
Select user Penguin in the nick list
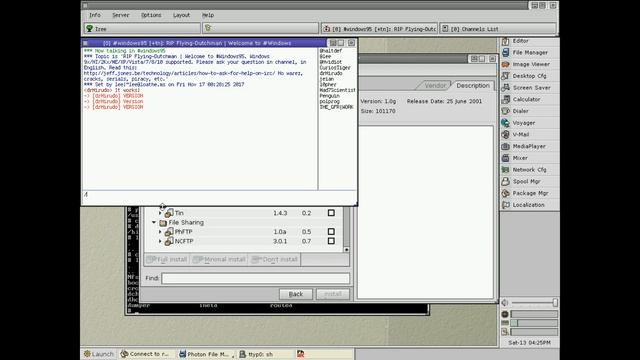pyautogui.click(x=329, y=96)
